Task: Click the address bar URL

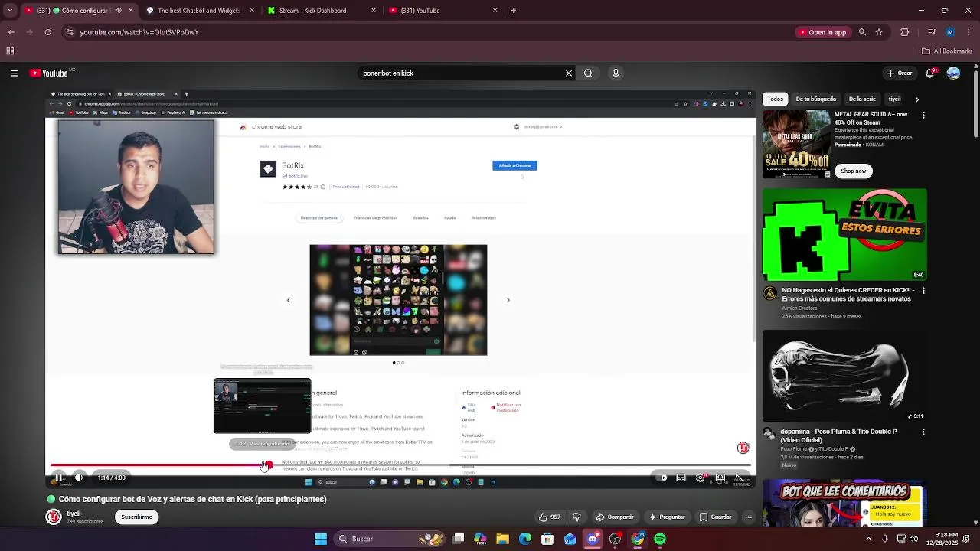Action: pyautogui.click(x=139, y=32)
